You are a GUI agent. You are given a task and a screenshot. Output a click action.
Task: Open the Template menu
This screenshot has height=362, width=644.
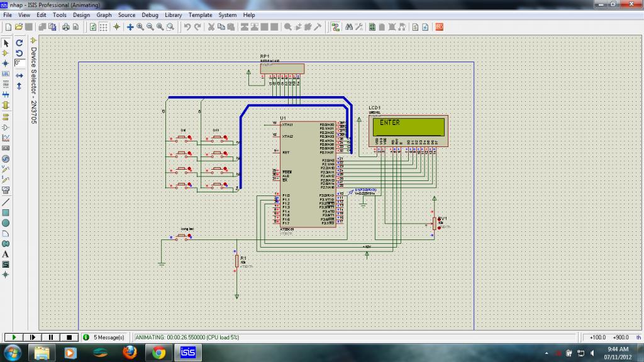[200, 14]
